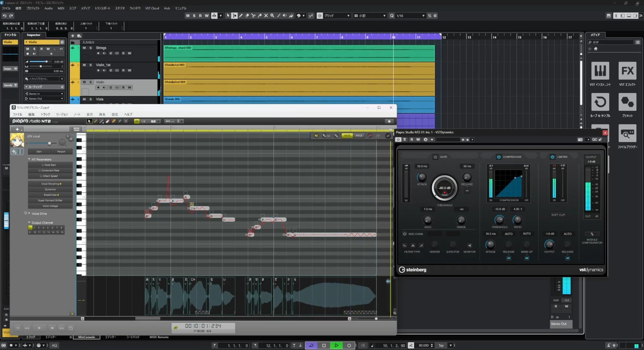Open the Loops & Samples tile
The height and width of the screenshot is (350, 644).
[600, 102]
